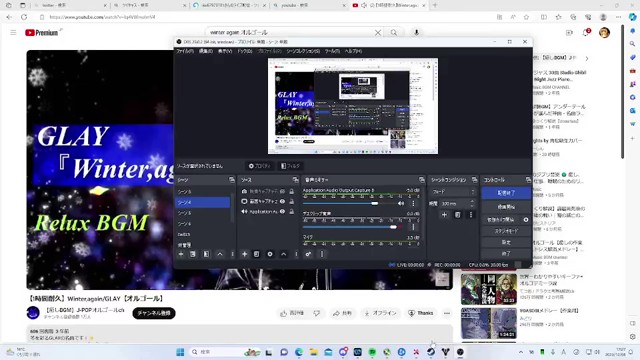This screenshot has width=640, height=360.
Task: Open scene filters icon in Scenes toolbar
Action: coord(206,254)
